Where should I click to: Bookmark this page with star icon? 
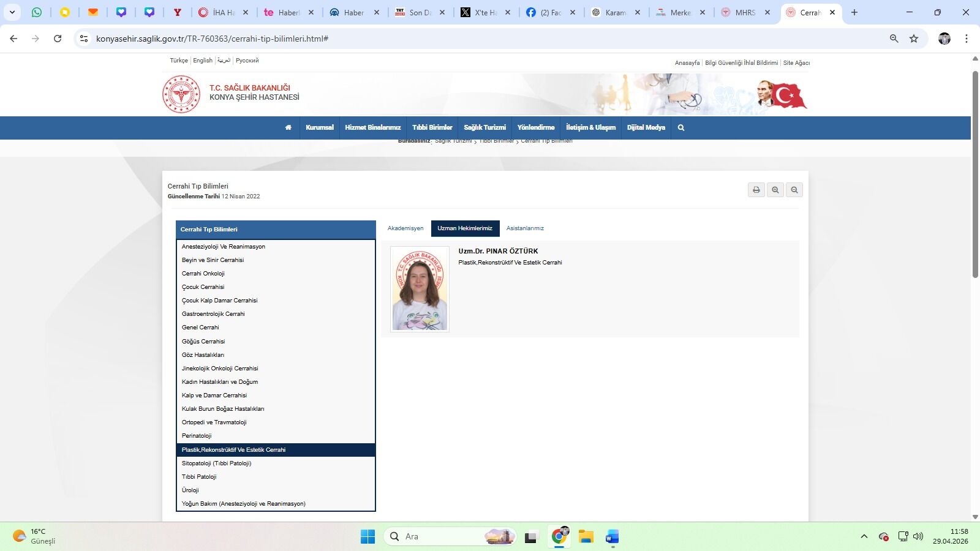coord(914,39)
